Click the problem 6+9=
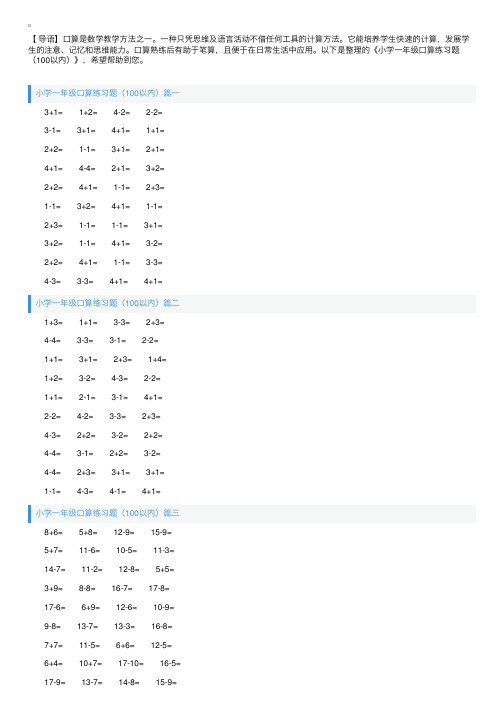The image size is (504, 713). click(x=91, y=608)
